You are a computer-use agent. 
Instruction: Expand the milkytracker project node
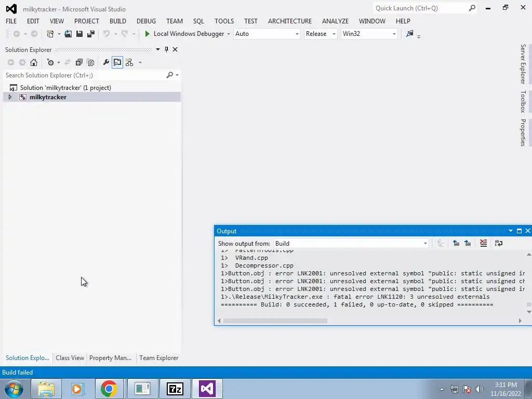(x=10, y=97)
